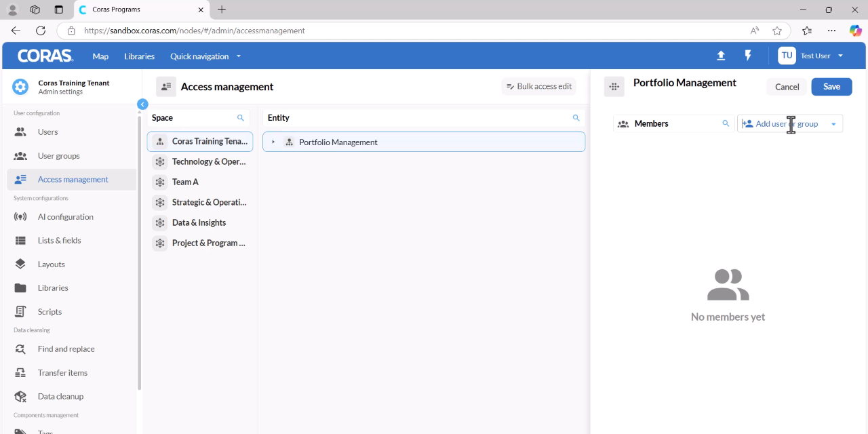Go to Users in sidebar
868x434 pixels.
(72, 132)
